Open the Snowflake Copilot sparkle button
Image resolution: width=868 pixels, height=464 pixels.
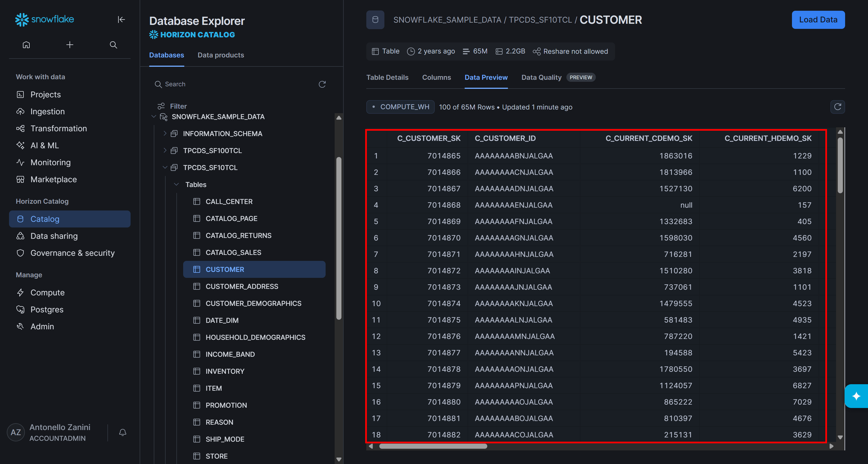point(856,396)
